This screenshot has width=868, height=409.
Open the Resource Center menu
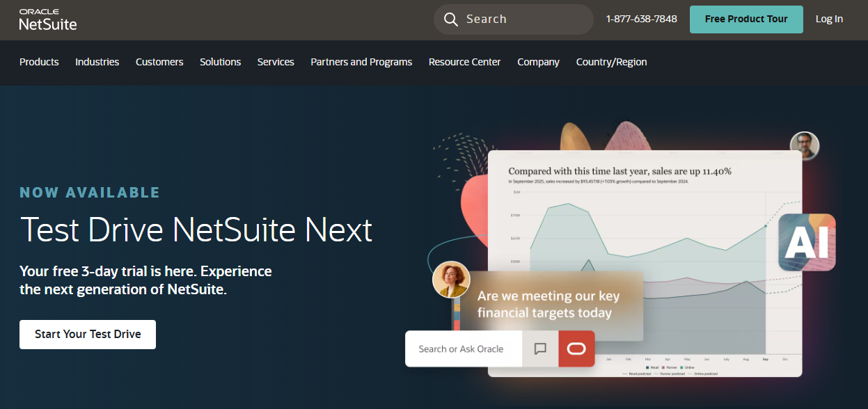click(464, 62)
